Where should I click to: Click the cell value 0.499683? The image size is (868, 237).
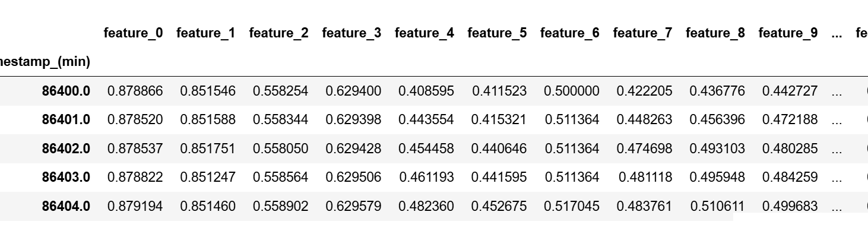790,206
